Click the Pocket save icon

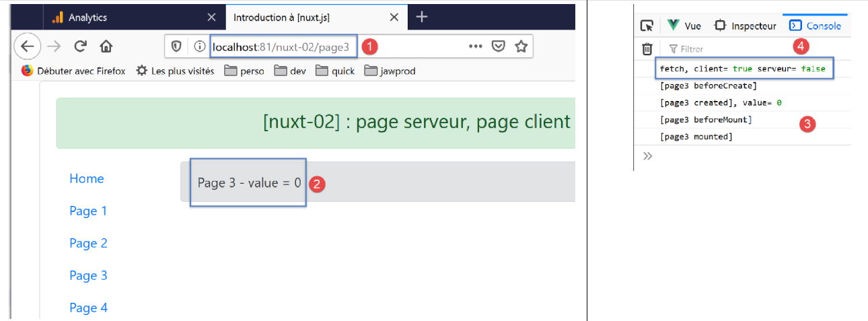tap(498, 46)
